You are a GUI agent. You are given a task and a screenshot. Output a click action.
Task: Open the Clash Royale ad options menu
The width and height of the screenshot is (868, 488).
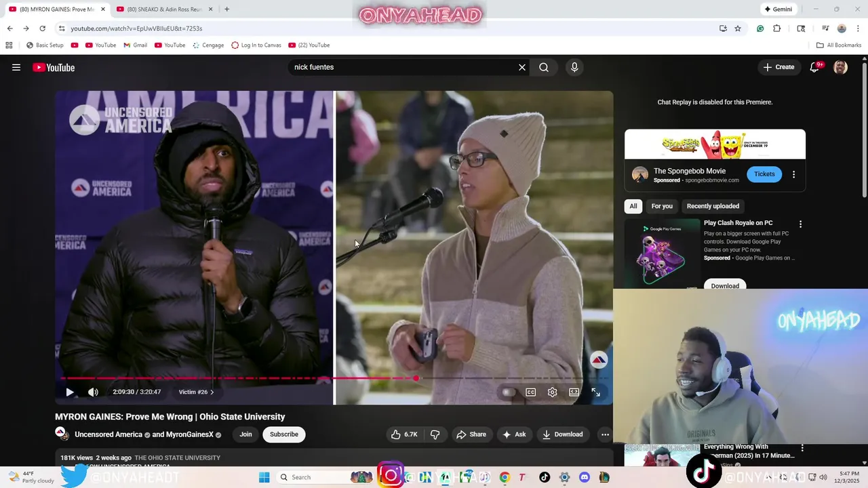click(800, 224)
